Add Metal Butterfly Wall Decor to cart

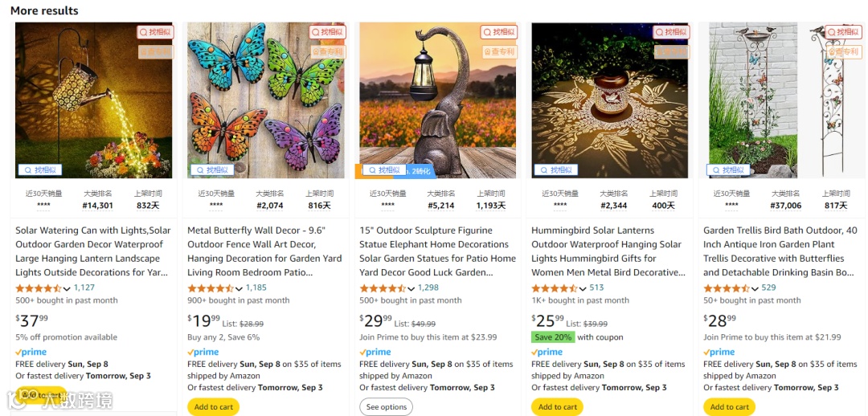tap(214, 406)
